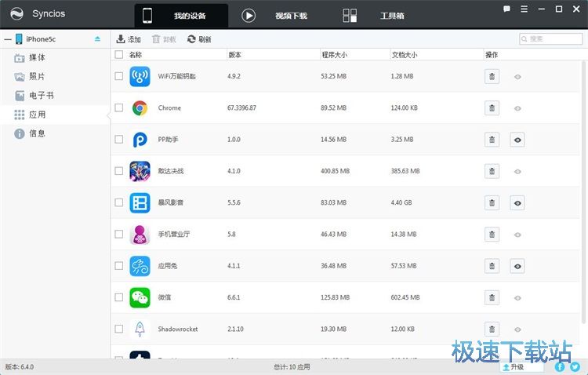Tick the 应用兔 row checkbox

click(x=119, y=266)
